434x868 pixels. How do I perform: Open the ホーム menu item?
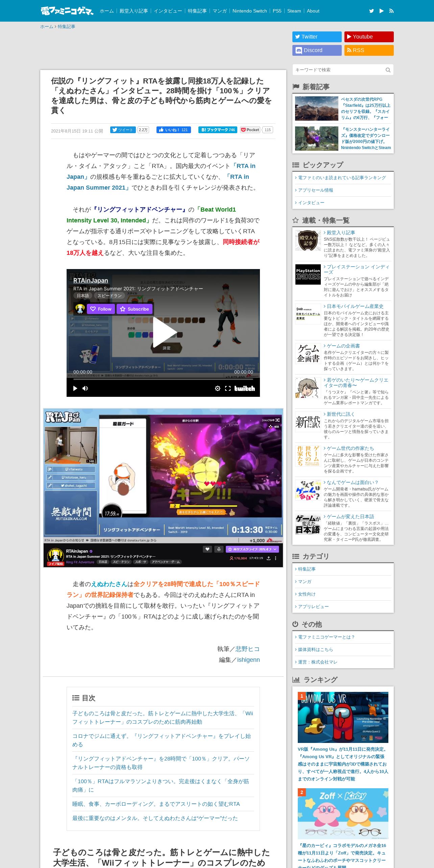(x=106, y=11)
